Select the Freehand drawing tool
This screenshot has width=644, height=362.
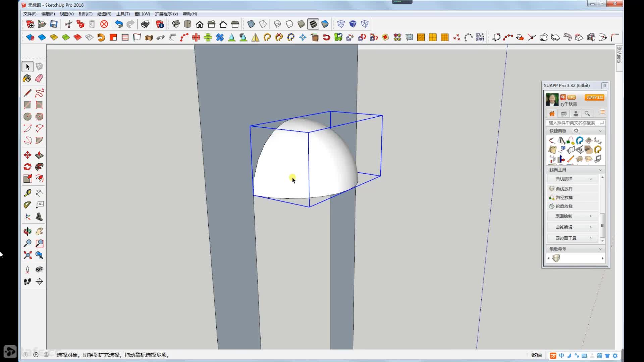(x=39, y=93)
